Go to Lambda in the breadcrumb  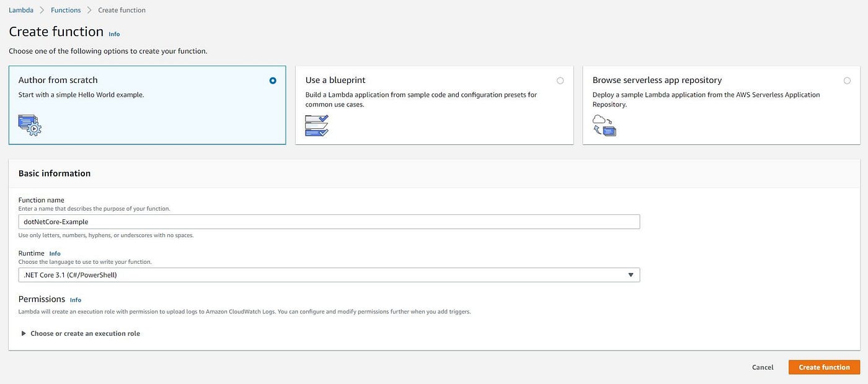click(21, 10)
